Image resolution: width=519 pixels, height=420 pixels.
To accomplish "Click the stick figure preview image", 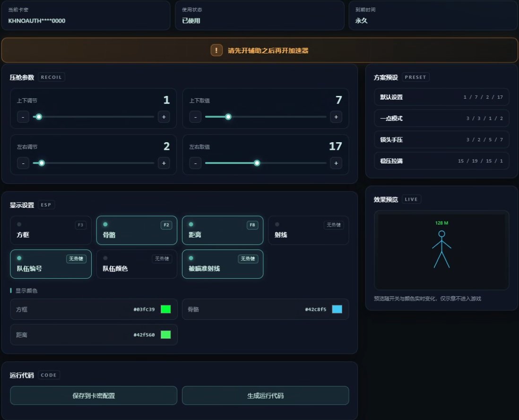I will click(x=441, y=249).
